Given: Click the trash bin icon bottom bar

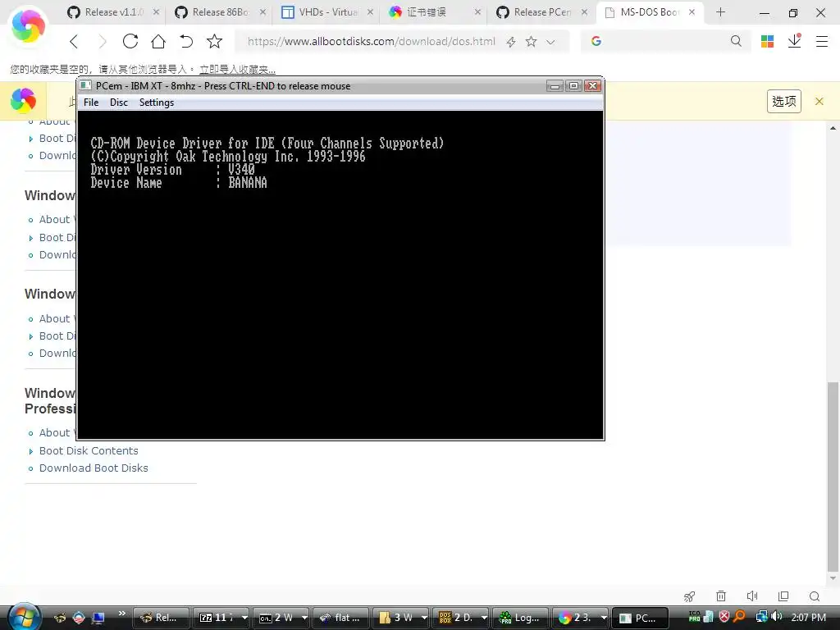Looking at the screenshot, I should 721,596.
